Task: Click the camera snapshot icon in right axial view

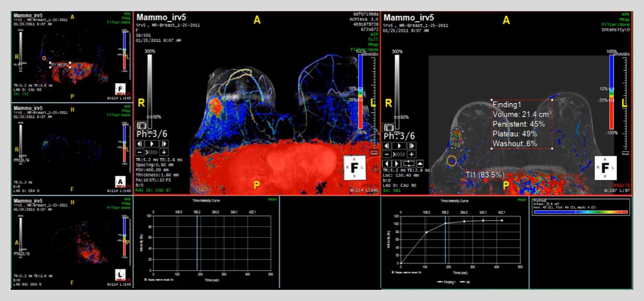Action: pyautogui.click(x=389, y=128)
